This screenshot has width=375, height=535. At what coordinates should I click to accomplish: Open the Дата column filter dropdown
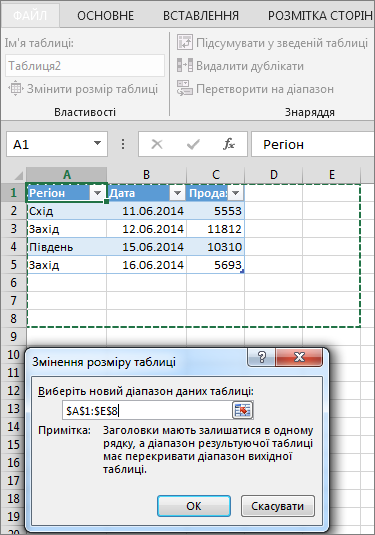click(177, 193)
